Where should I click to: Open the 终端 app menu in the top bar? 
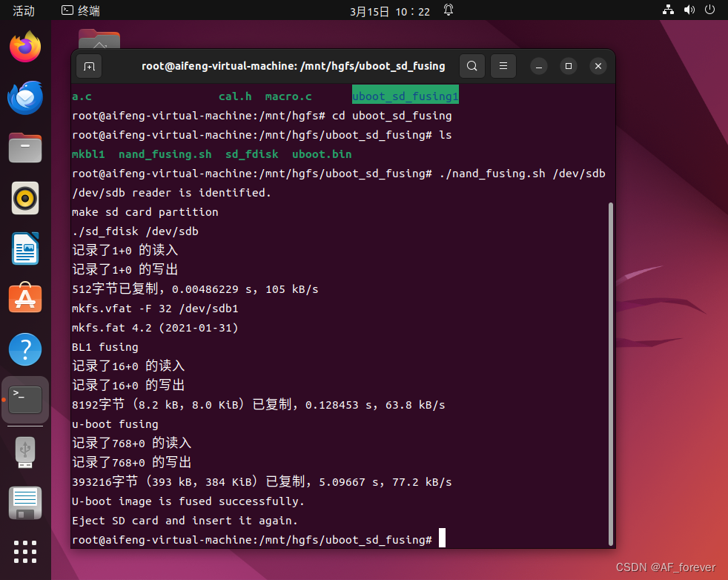pos(81,10)
